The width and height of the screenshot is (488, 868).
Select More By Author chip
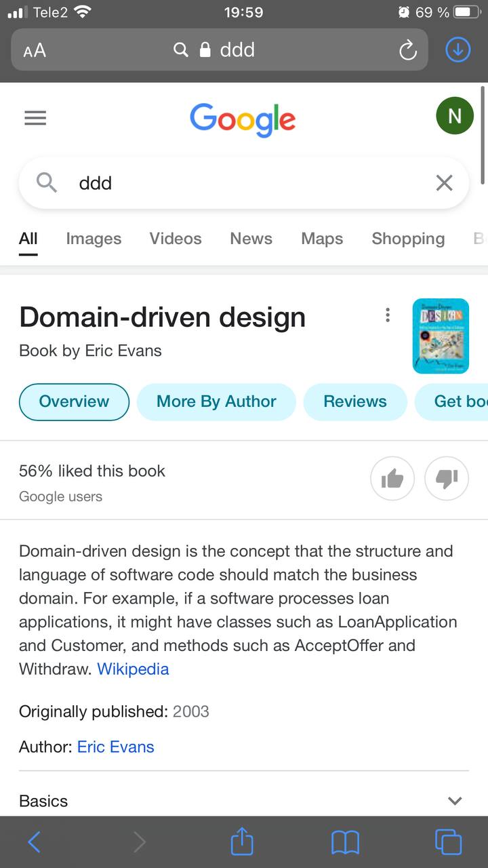point(216,401)
